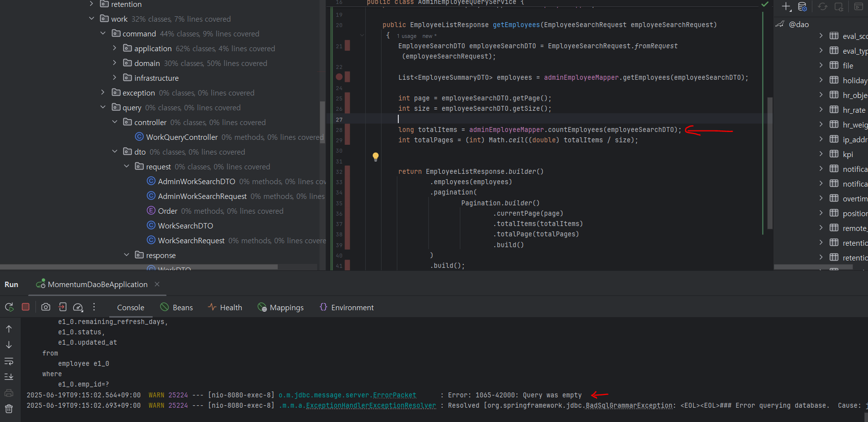Take a thread dump using camera icon

(x=46, y=307)
